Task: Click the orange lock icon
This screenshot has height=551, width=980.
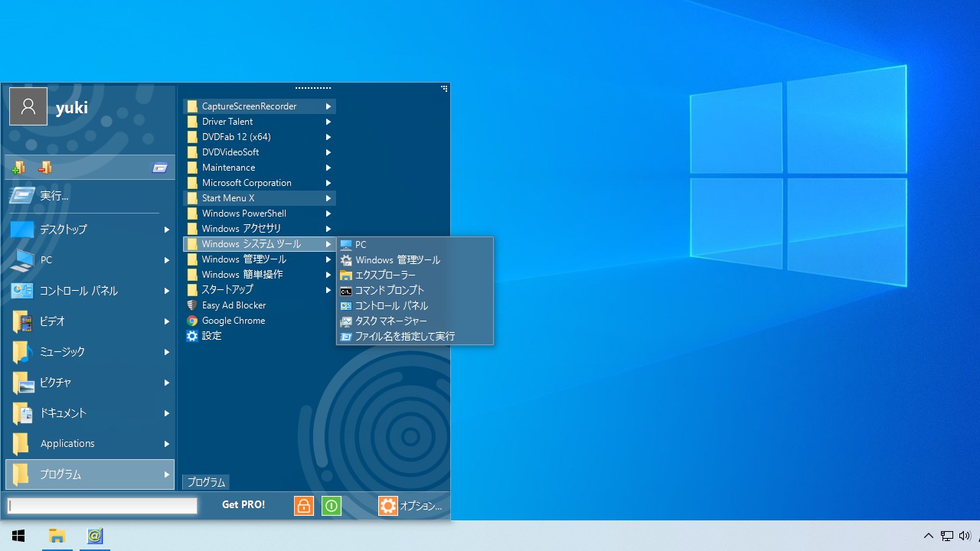Action: 304,506
